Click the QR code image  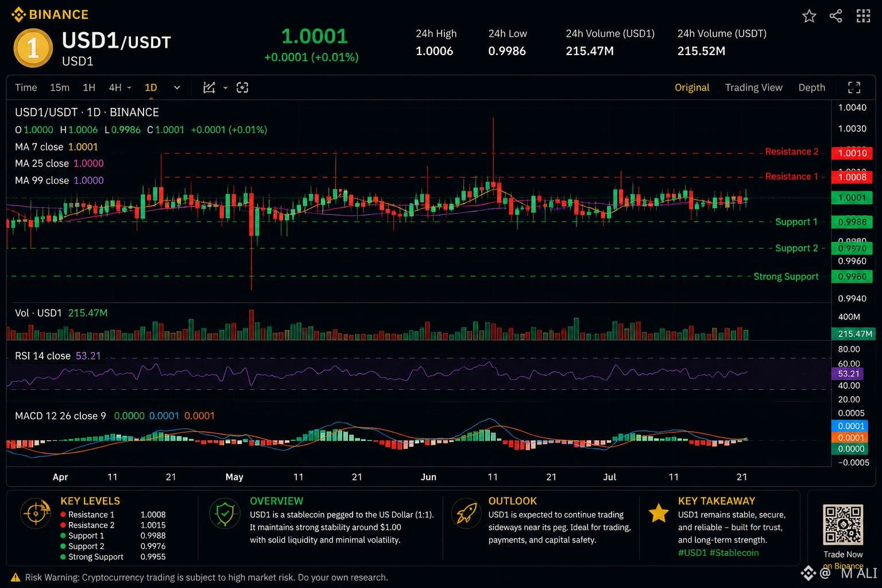click(842, 524)
